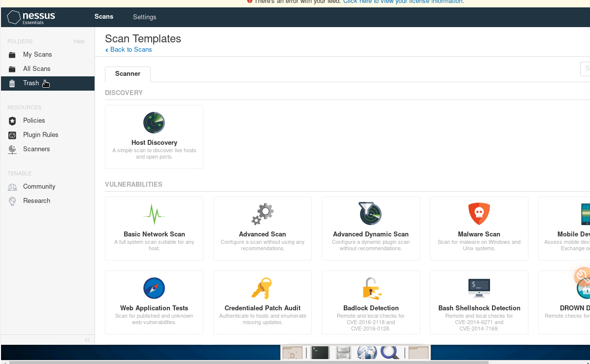Open Tenable Research link
The width and height of the screenshot is (590, 364).
(x=36, y=201)
